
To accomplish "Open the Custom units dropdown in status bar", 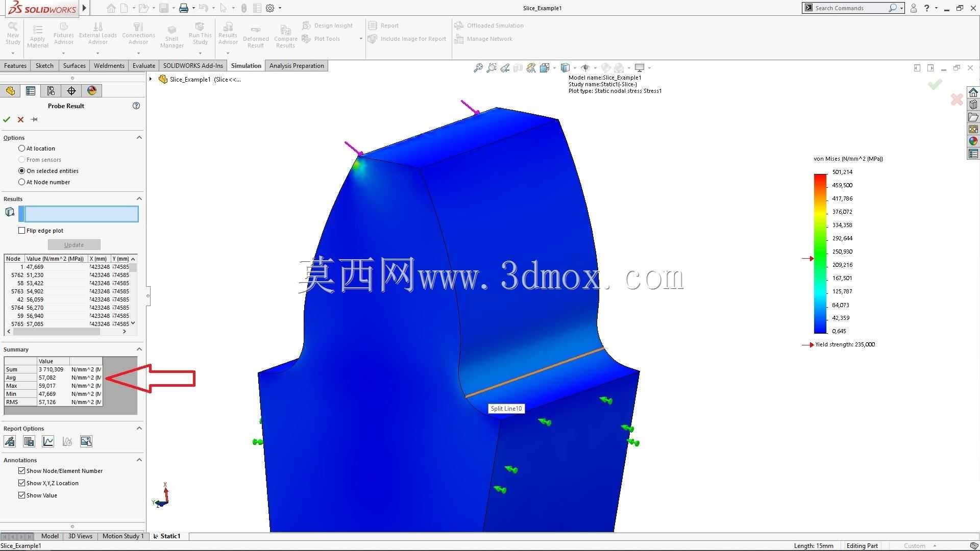I will point(935,546).
